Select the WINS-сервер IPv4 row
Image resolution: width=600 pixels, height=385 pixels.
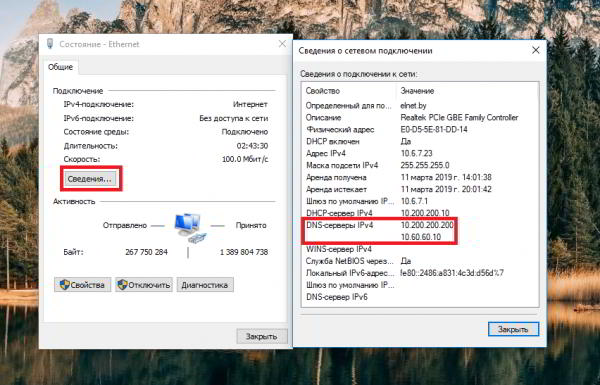pos(420,249)
